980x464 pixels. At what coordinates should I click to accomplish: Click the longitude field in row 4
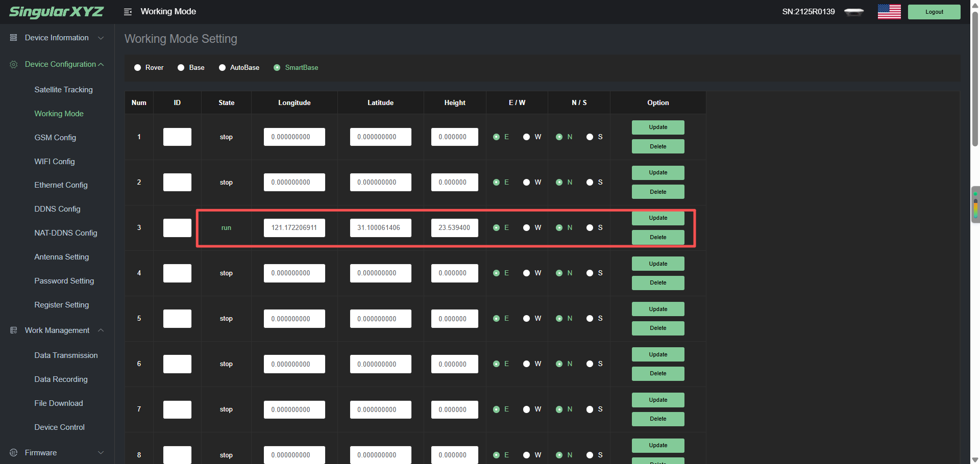click(295, 273)
